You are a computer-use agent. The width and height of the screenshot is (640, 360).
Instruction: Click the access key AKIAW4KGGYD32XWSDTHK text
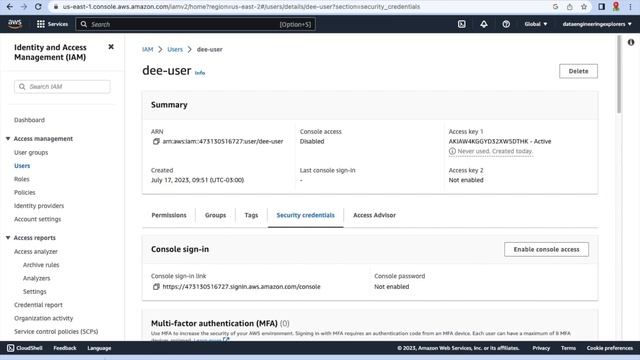pos(489,141)
